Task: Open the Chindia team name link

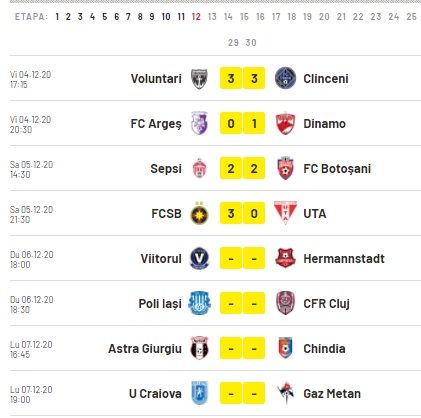Action: coord(324,349)
